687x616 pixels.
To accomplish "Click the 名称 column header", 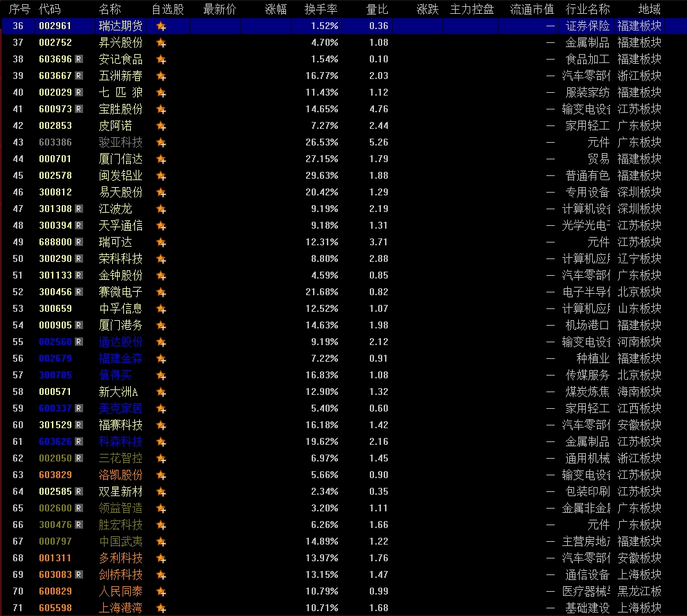I will [x=109, y=9].
